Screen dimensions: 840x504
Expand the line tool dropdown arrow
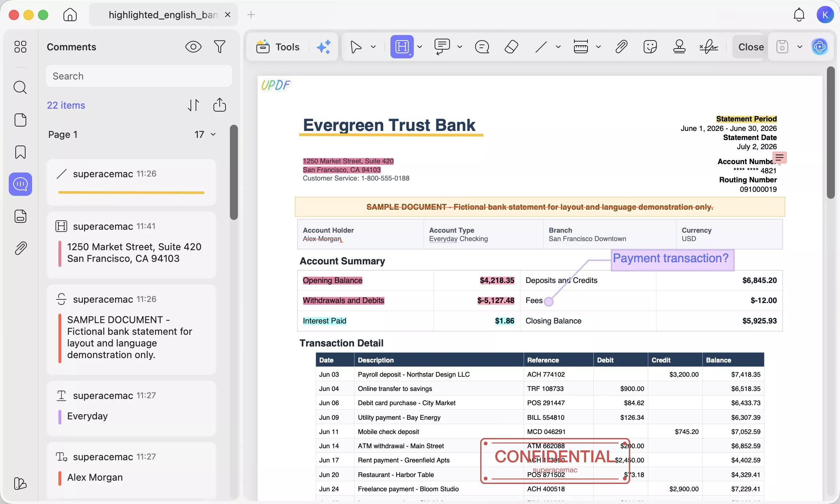[558, 47]
